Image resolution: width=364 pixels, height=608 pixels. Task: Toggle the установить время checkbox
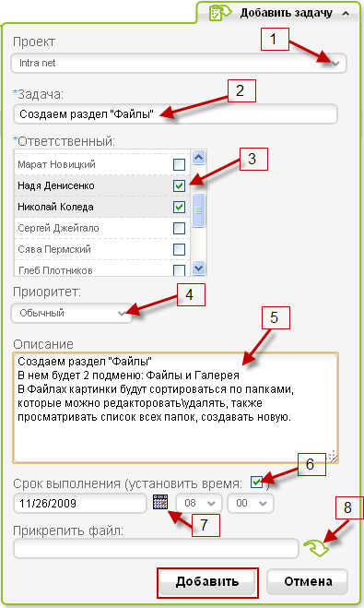coord(256,482)
